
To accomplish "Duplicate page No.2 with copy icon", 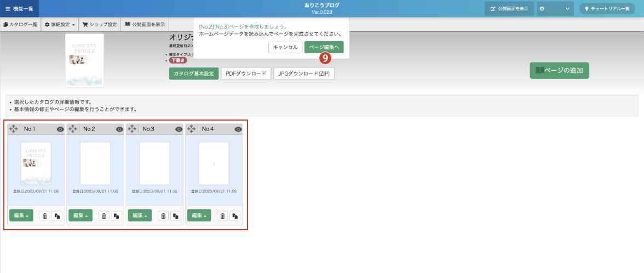I will (x=116, y=216).
